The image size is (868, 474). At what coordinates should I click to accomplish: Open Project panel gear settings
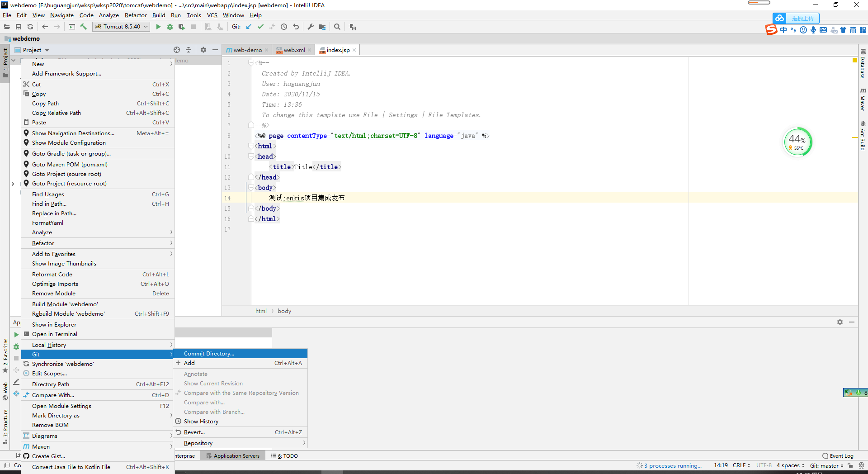203,50
